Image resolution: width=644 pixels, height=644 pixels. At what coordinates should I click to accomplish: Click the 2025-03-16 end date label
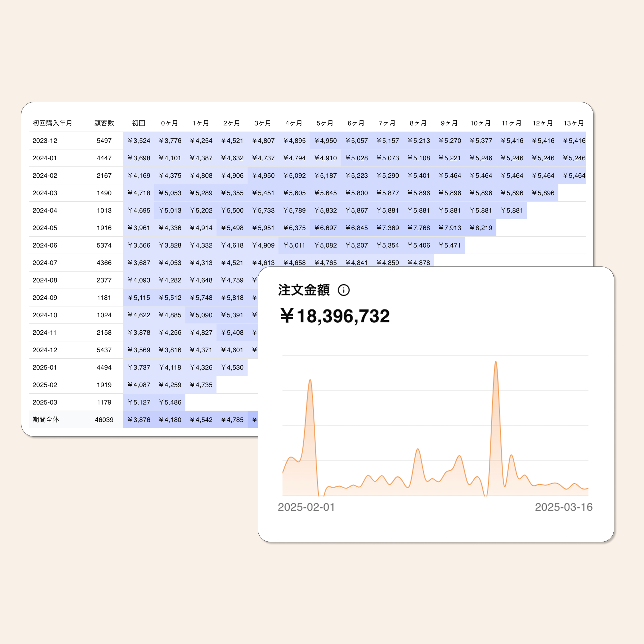click(563, 507)
